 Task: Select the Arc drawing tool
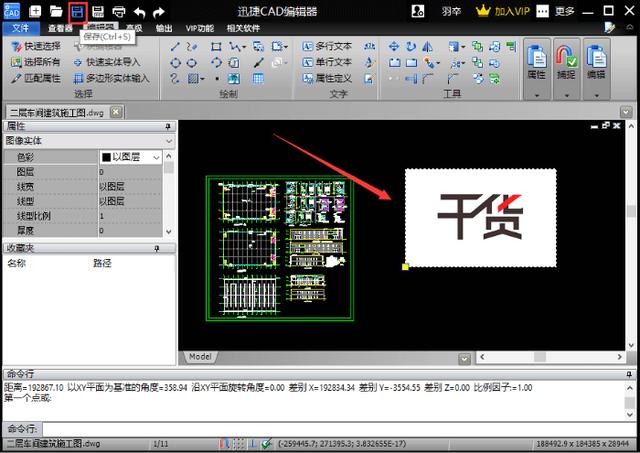coord(216,63)
